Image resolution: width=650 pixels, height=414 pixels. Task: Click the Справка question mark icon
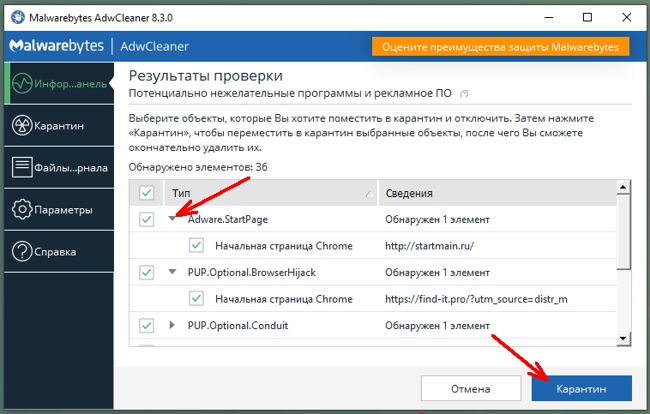22,251
